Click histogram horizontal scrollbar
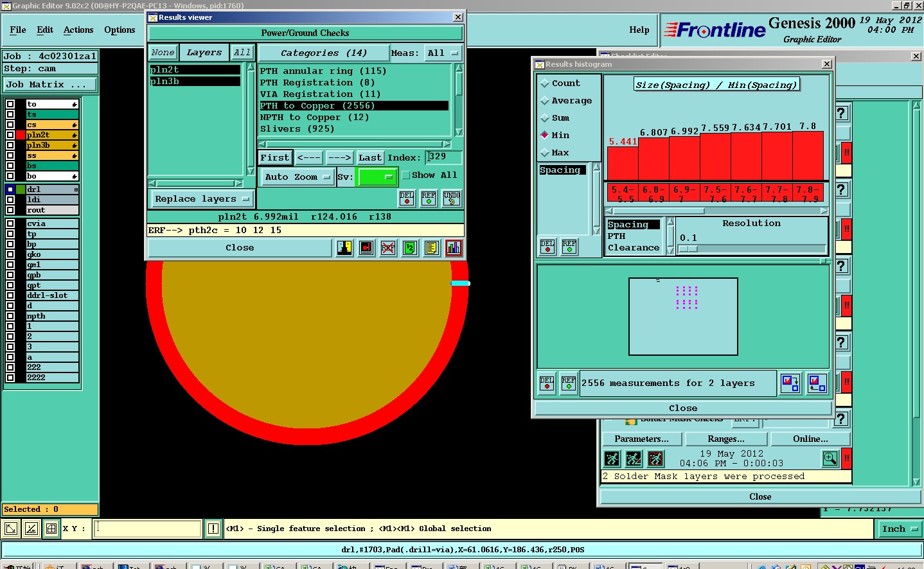Screen dimensions: 924x569 coord(716,211)
